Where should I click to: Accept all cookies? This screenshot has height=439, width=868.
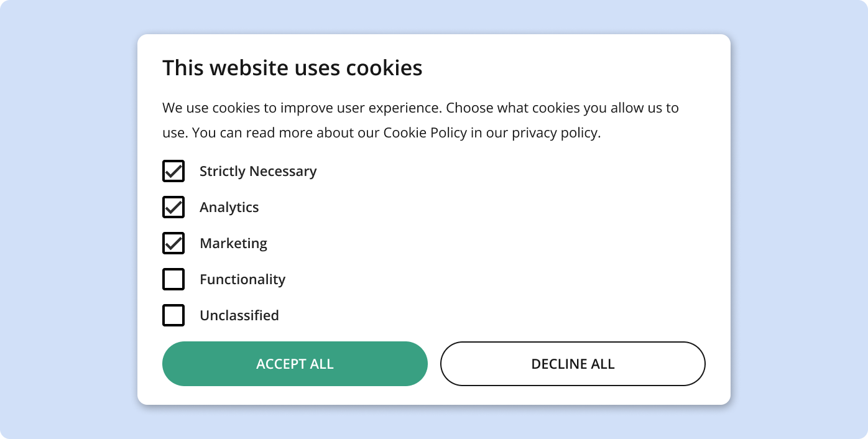point(295,364)
